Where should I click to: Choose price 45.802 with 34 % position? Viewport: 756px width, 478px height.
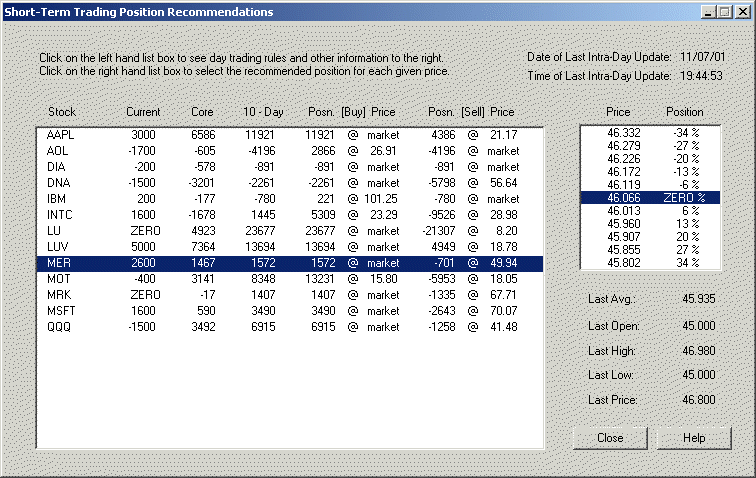(x=650, y=263)
